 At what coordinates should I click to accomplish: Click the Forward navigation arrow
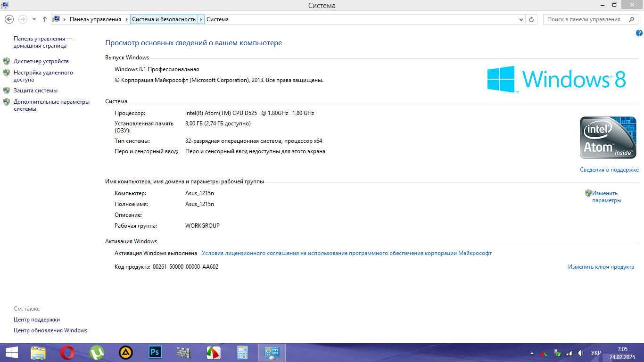click(x=23, y=19)
